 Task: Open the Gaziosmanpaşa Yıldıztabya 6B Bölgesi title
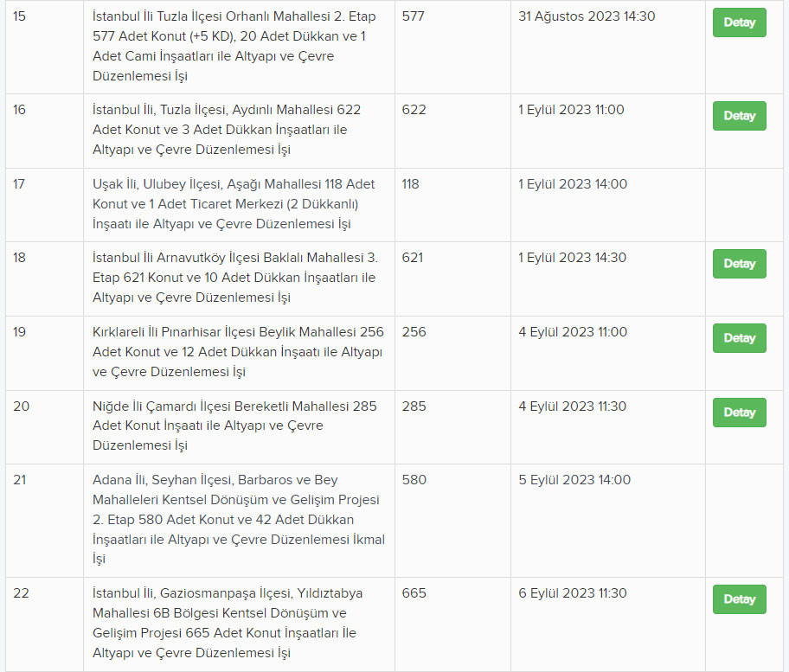pyautogui.click(x=228, y=623)
